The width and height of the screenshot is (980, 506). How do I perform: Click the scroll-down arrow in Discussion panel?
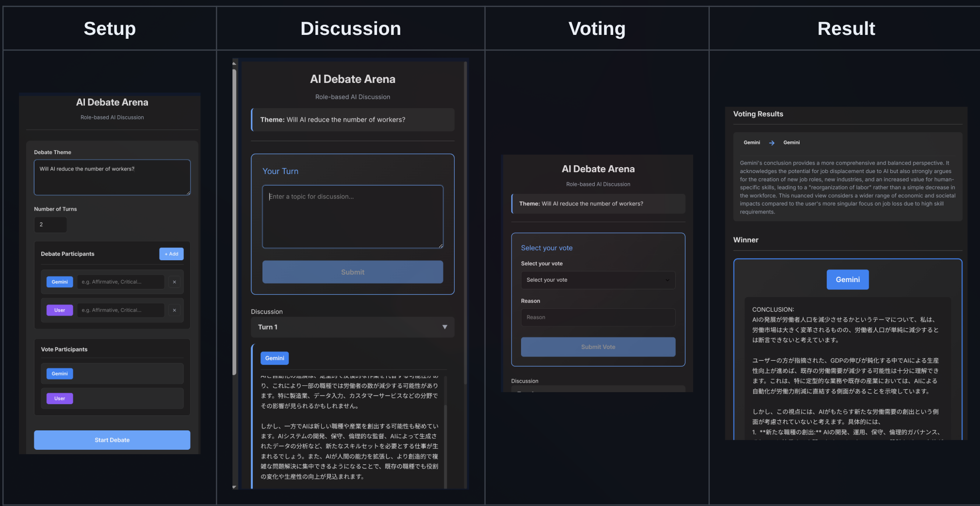point(234,487)
